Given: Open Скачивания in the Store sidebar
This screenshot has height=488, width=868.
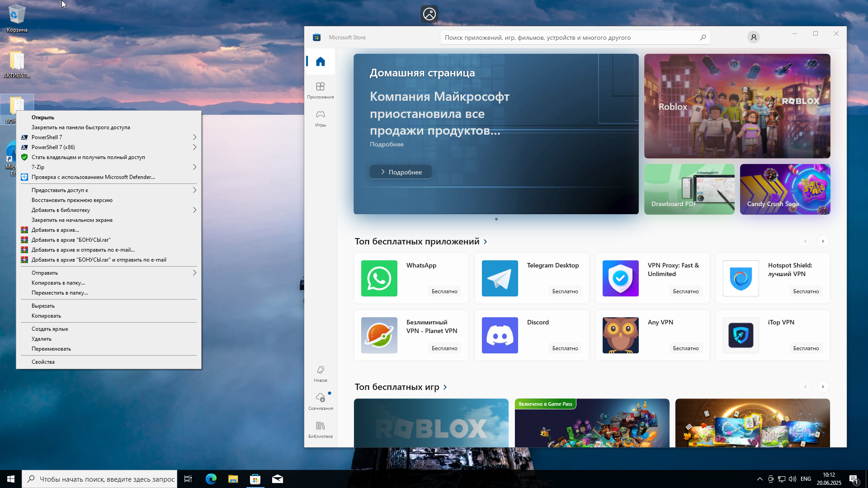Looking at the screenshot, I should tap(321, 401).
